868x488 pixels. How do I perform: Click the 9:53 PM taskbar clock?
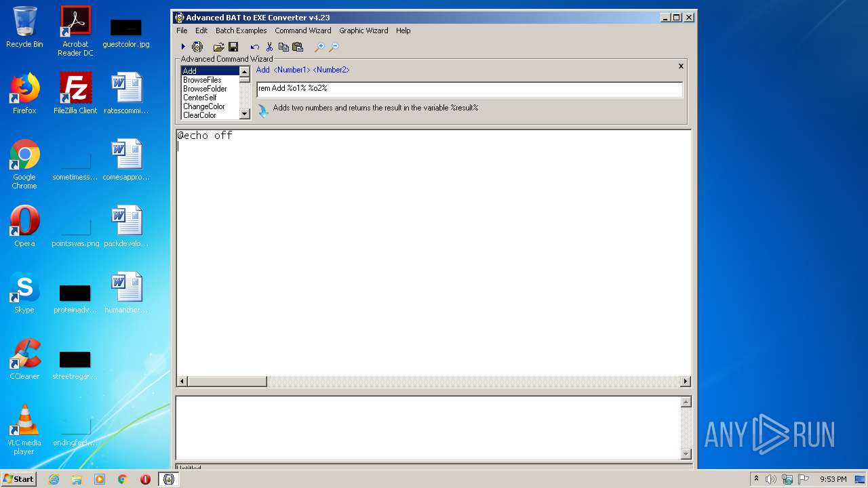click(x=833, y=479)
